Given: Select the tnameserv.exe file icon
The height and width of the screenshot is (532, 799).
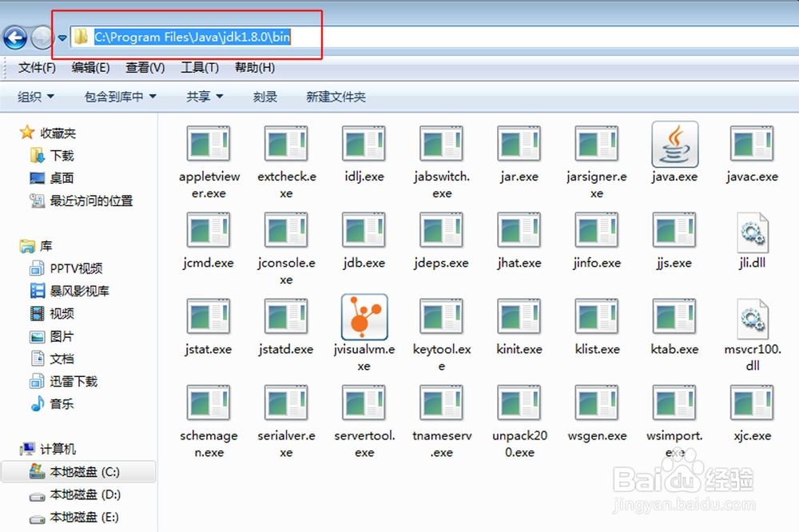Looking at the screenshot, I should 441,402.
